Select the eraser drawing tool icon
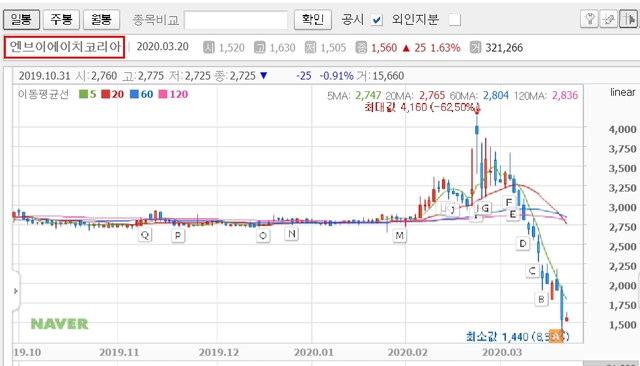640x366 pixels. (609, 19)
